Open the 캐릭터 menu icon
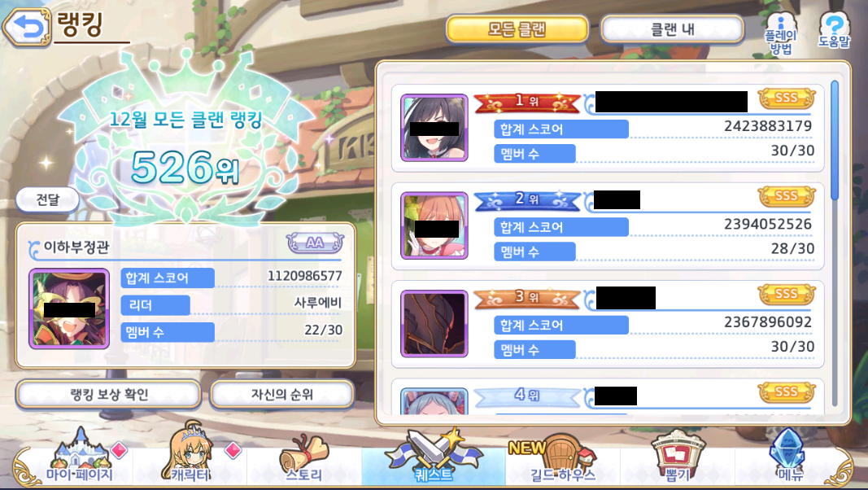The height and width of the screenshot is (490, 868). [x=190, y=453]
